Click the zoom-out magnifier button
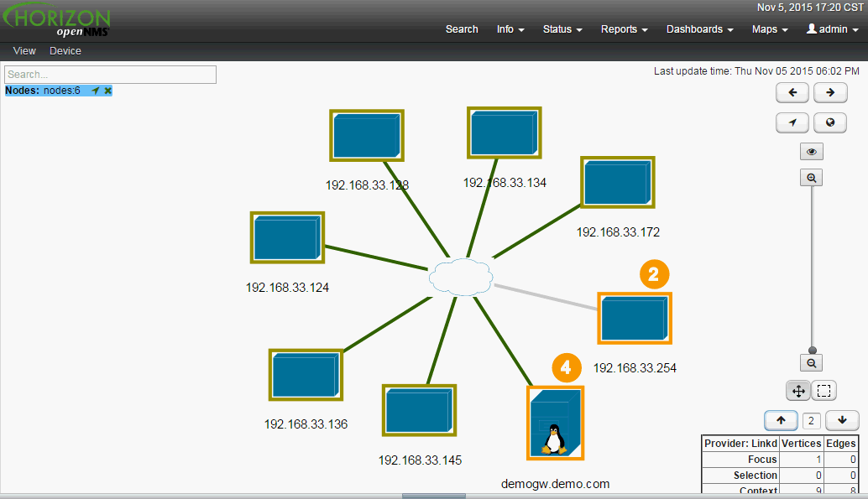This screenshot has height=499, width=868. 811,363
